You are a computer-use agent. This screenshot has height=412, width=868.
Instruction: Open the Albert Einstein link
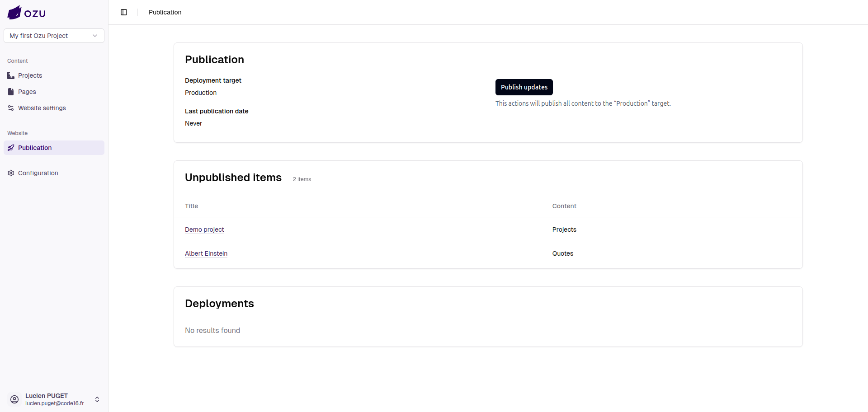(x=206, y=253)
